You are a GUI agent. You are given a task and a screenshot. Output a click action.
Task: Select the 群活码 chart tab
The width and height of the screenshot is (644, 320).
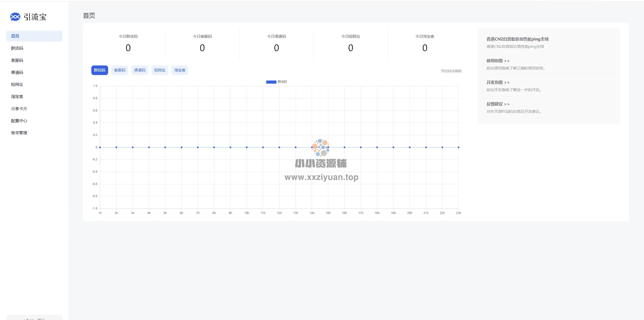click(100, 70)
